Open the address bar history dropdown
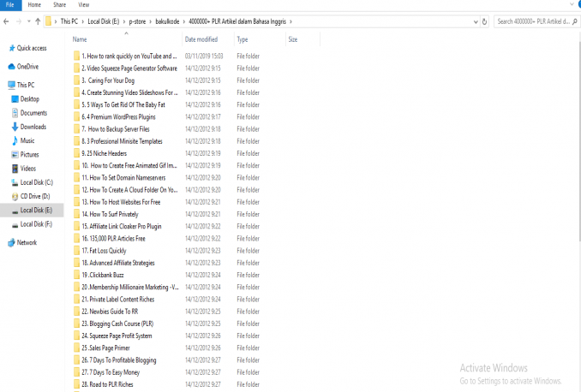The height and width of the screenshot is (392, 581). pos(474,21)
